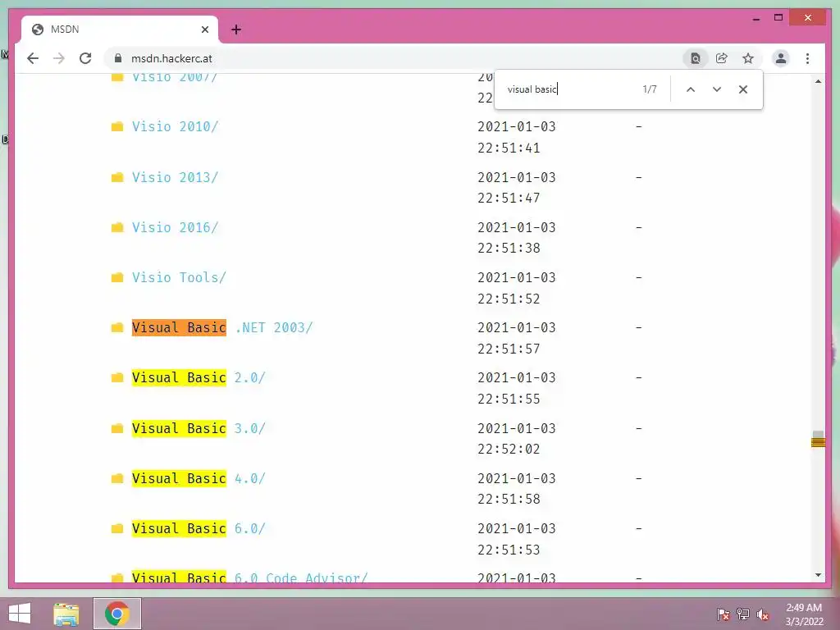The height and width of the screenshot is (630, 840).
Task: Open Visual Basic 4.0/ folder
Action: [x=199, y=478]
